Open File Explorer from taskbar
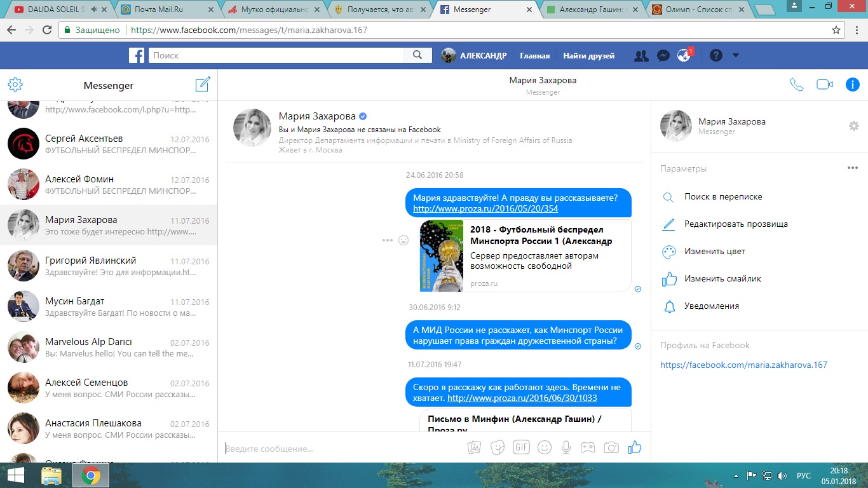This screenshot has height=488, width=868. [x=51, y=475]
